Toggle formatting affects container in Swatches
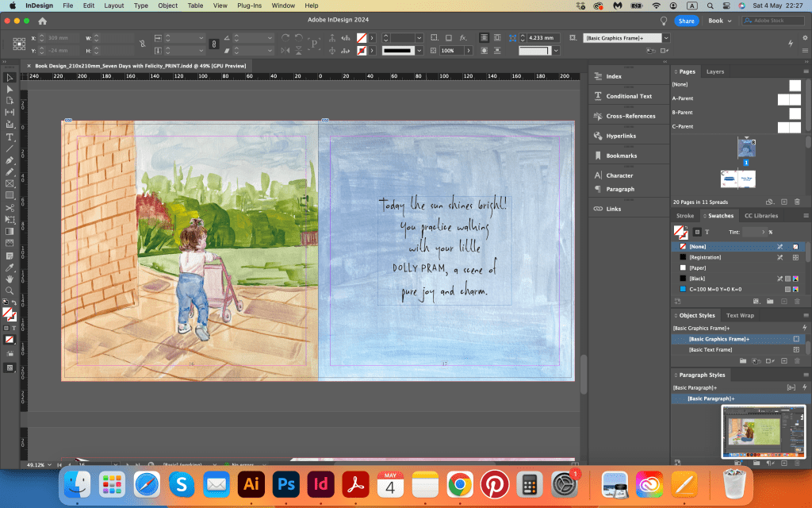 [697, 232]
